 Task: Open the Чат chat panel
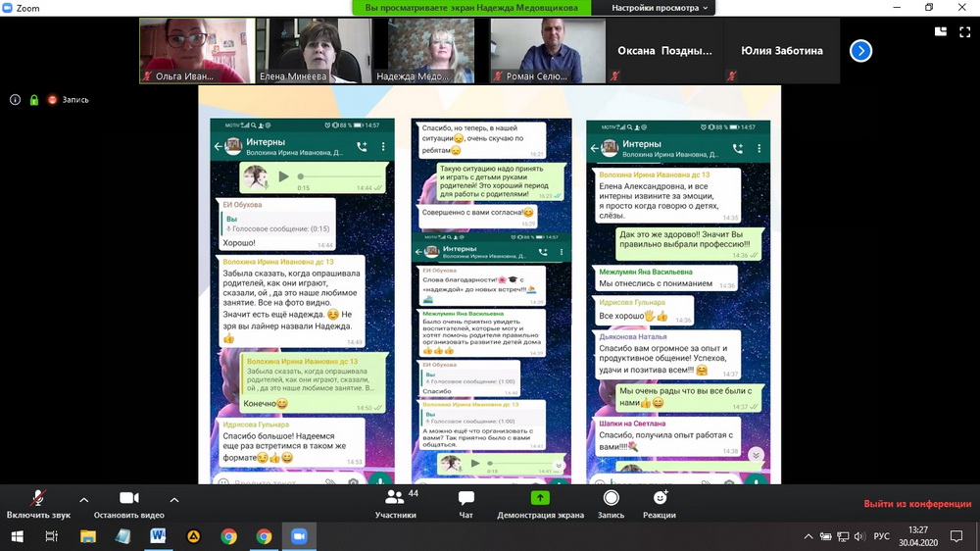pos(465,504)
